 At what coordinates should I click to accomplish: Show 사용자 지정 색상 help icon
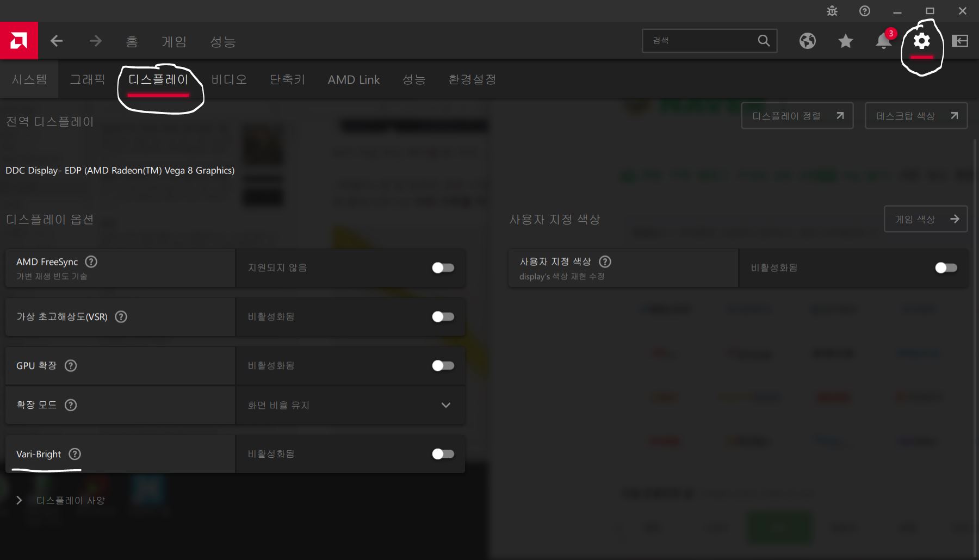pyautogui.click(x=605, y=262)
